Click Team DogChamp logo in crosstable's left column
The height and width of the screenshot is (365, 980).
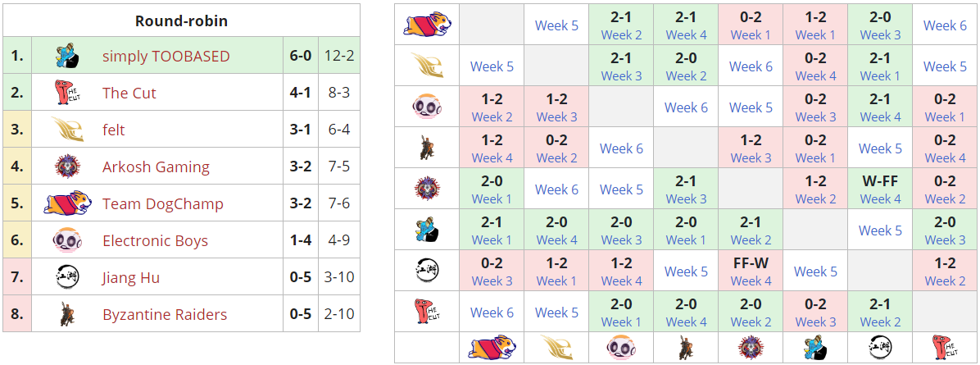[427, 25]
